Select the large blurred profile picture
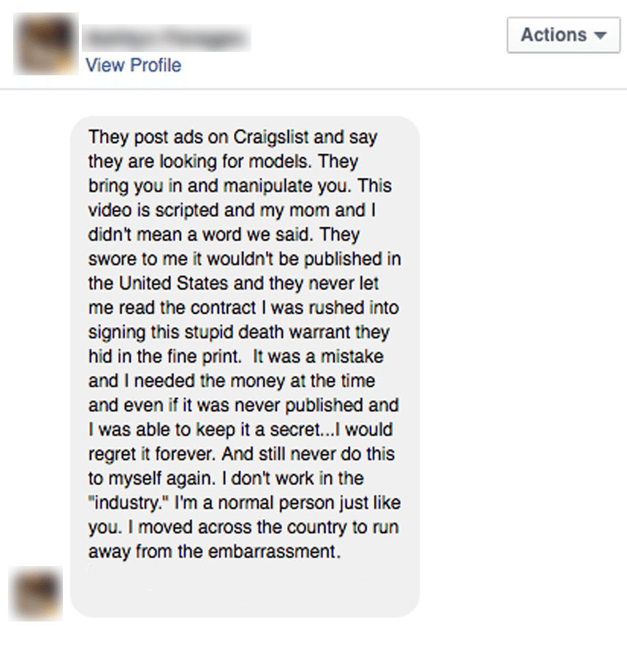 (46, 44)
